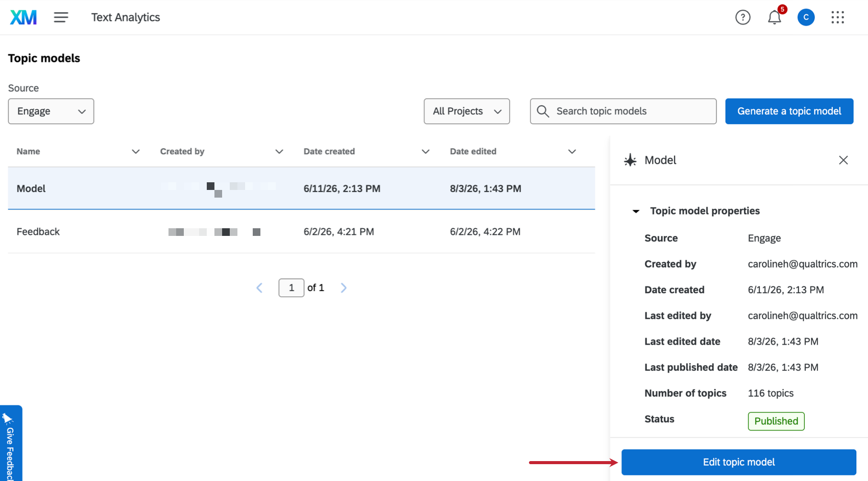
Task: Open the account avatar C menu
Action: coord(806,17)
